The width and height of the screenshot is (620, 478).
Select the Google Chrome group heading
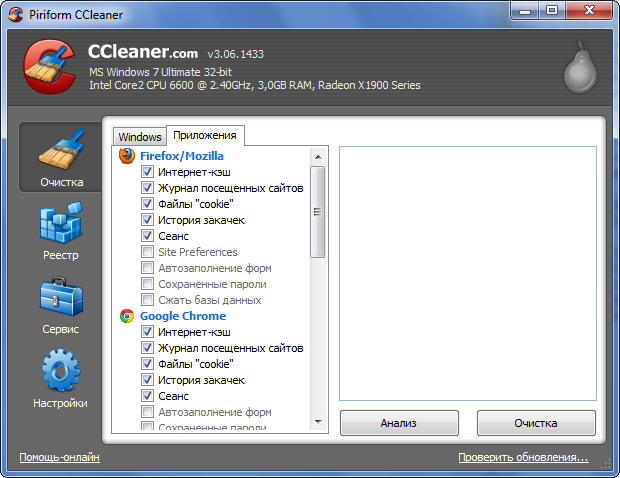tap(183, 316)
